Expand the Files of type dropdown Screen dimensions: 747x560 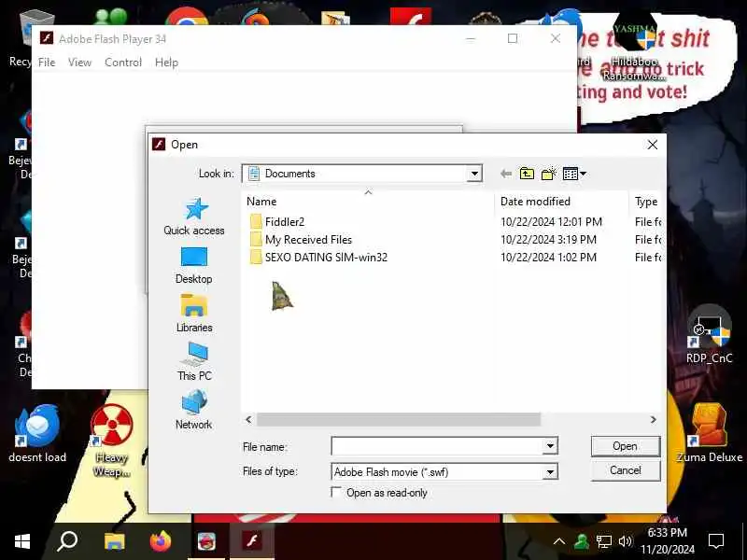click(550, 472)
